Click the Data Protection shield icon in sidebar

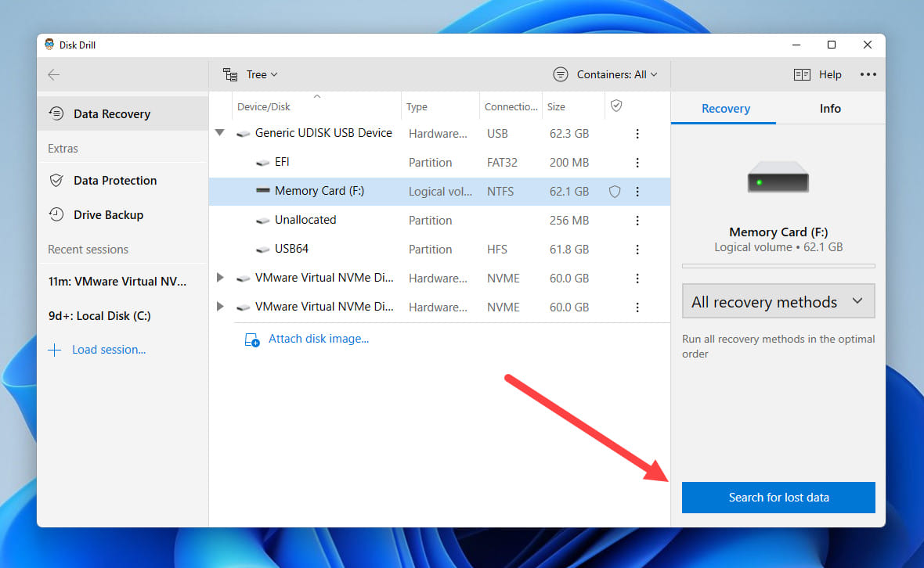56,180
